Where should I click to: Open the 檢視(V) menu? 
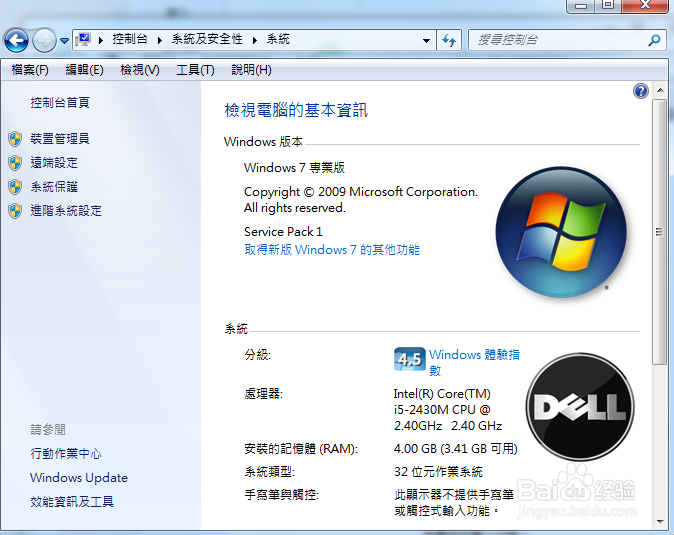[140, 70]
